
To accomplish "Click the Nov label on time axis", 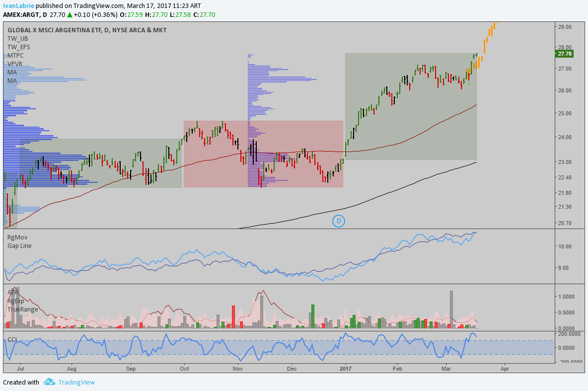I will (238, 369).
